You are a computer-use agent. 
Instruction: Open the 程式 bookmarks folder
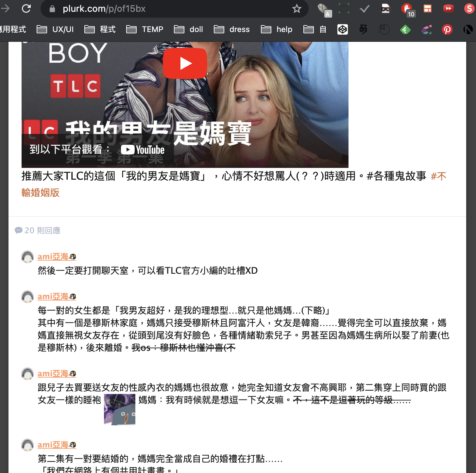coord(100,29)
